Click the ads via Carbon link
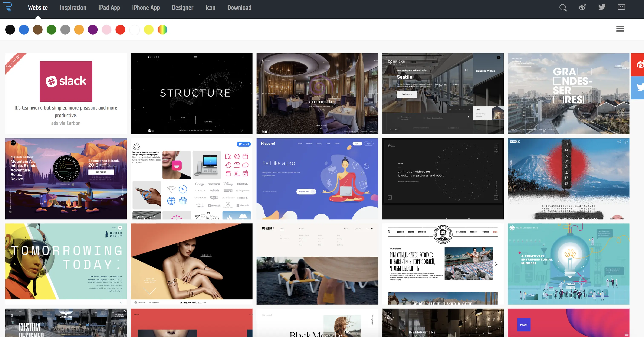 (x=66, y=123)
